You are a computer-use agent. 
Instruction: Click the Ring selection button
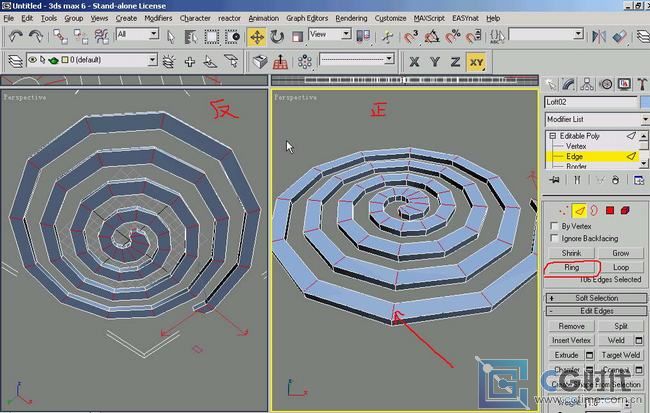[571, 267]
